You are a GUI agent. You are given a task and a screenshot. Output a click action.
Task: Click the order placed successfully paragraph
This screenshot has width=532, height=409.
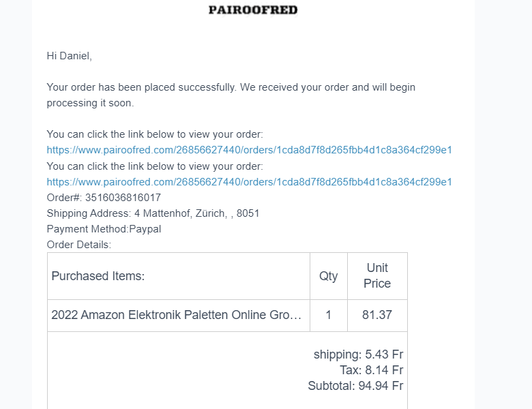pos(231,95)
